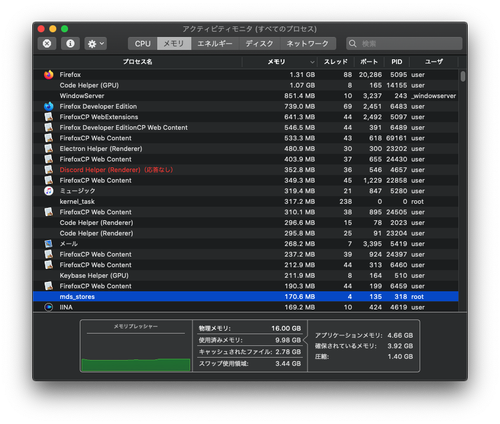500x424 pixels.
Task: Sort by the ユーザ column header
Action: point(434,62)
